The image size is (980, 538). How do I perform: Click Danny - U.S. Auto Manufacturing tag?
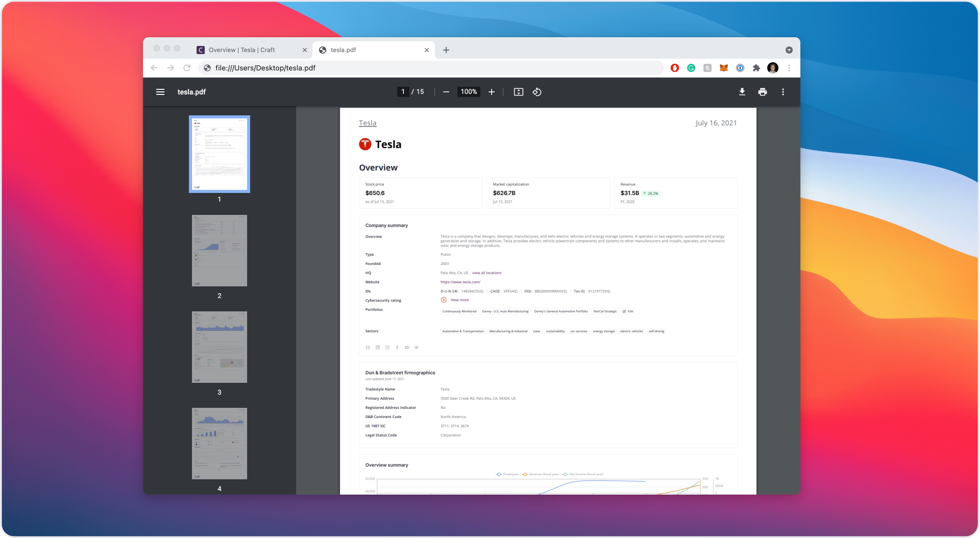(x=505, y=311)
